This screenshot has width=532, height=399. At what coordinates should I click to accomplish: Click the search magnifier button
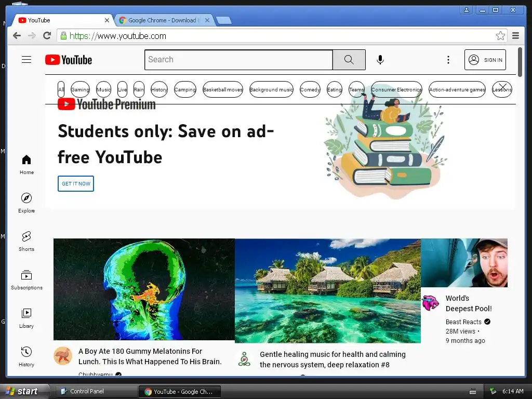pyautogui.click(x=349, y=60)
